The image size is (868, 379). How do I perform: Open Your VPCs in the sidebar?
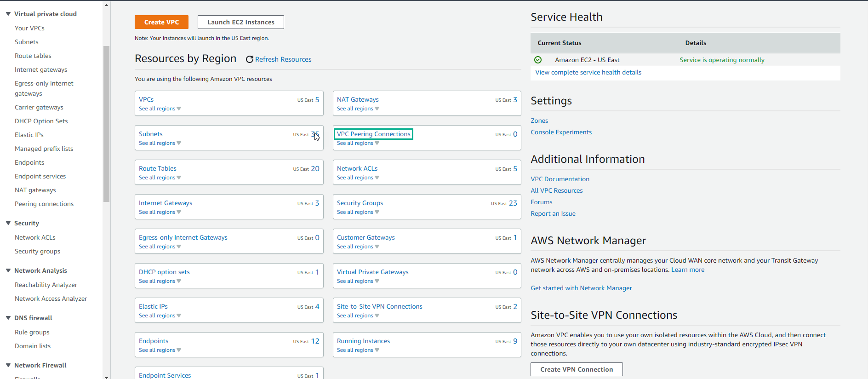point(29,28)
